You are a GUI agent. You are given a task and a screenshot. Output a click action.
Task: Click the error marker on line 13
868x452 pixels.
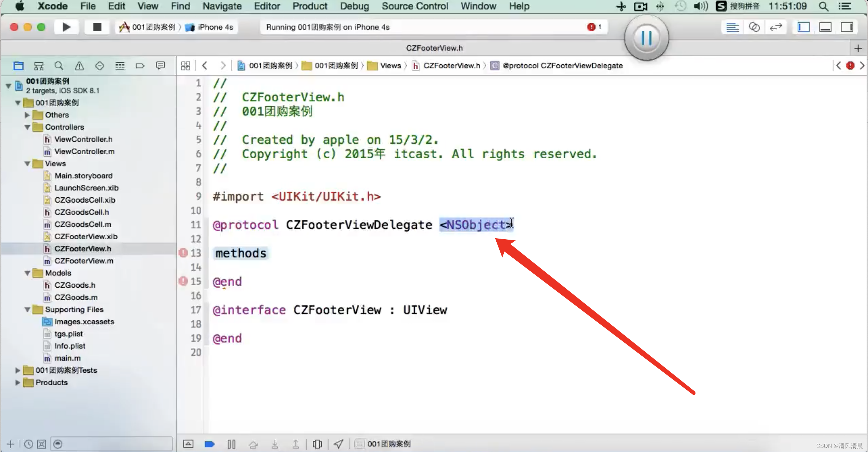[x=183, y=253]
